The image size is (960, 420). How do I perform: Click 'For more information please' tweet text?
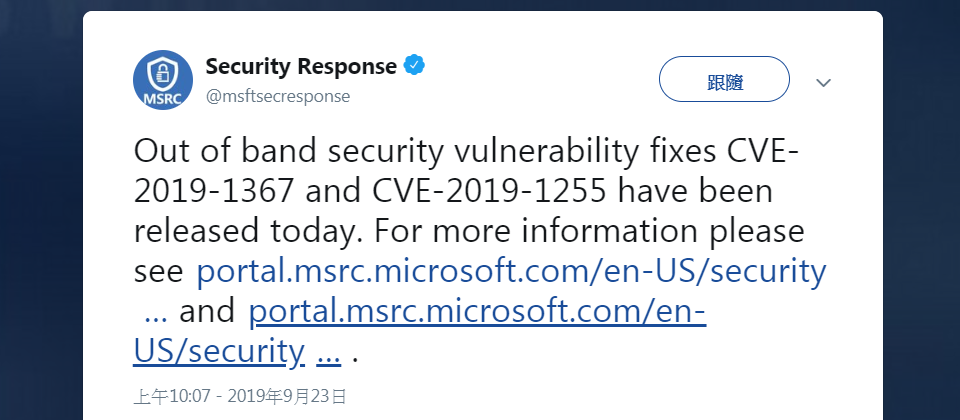(588, 231)
